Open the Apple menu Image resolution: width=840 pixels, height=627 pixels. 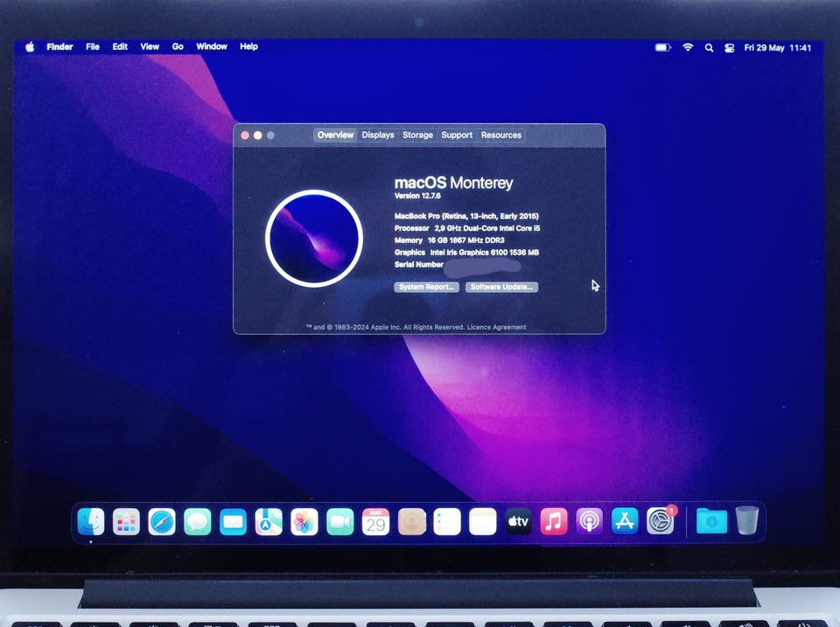coord(30,47)
